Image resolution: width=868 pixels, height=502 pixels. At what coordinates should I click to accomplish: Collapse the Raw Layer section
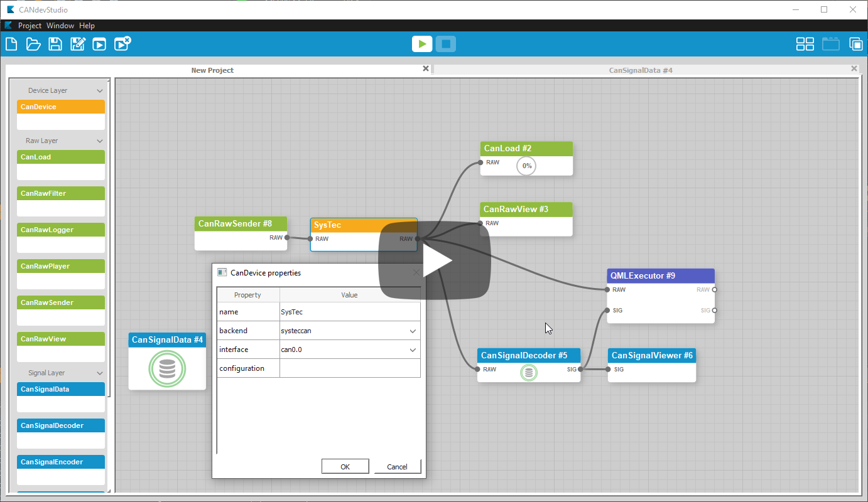coord(99,141)
